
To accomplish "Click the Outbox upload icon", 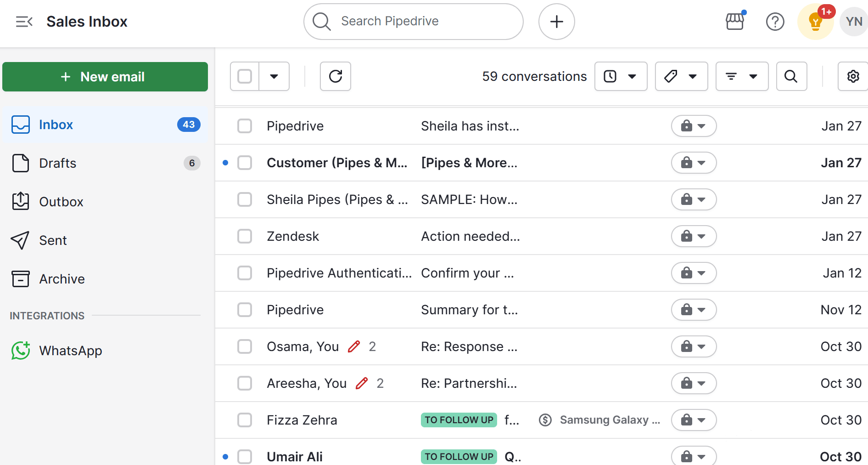I will tap(21, 201).
